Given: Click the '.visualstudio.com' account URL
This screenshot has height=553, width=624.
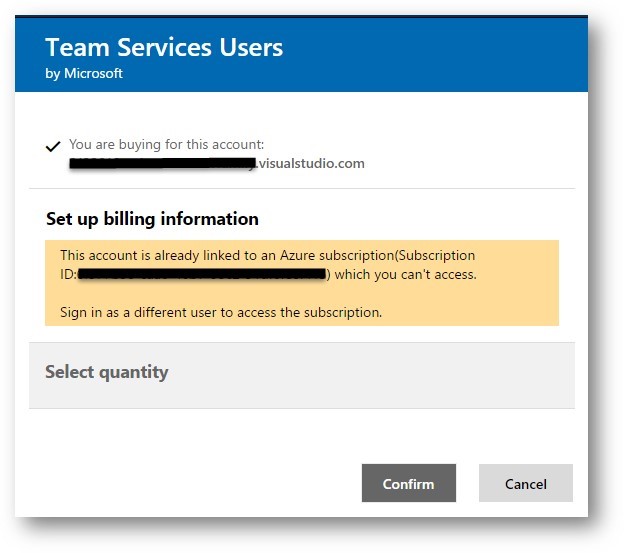Looking at the screenshot, I should point(310,164).
